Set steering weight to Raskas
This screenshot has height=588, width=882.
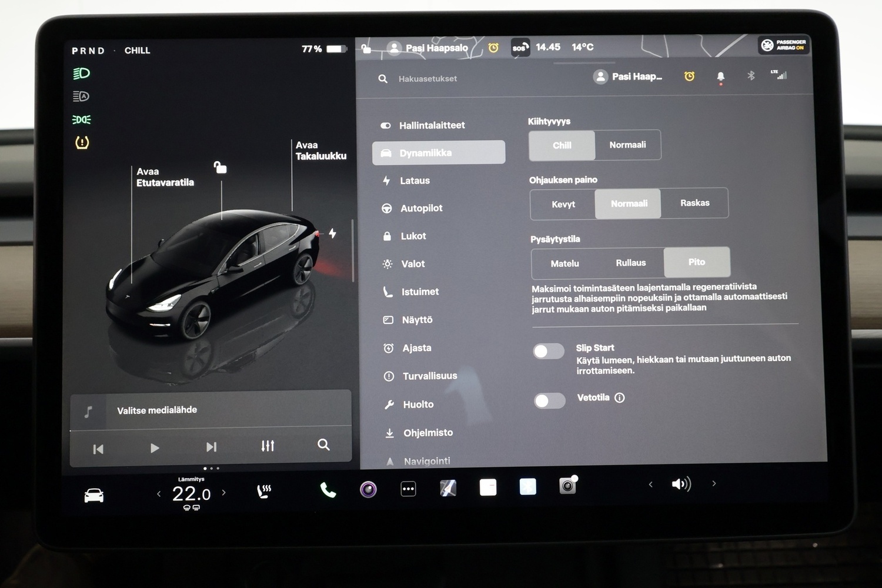click(x=695, y=203)
